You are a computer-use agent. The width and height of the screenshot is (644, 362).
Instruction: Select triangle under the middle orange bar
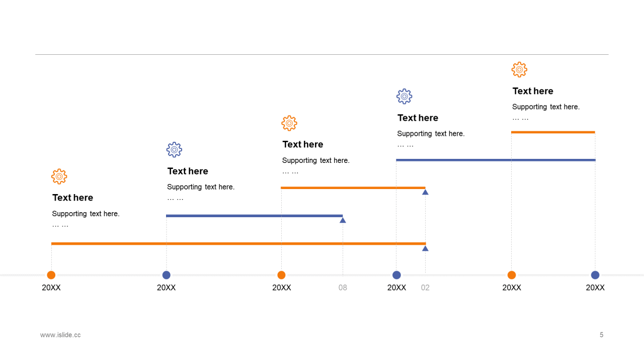pyautogui.click(x=425, y=192)
